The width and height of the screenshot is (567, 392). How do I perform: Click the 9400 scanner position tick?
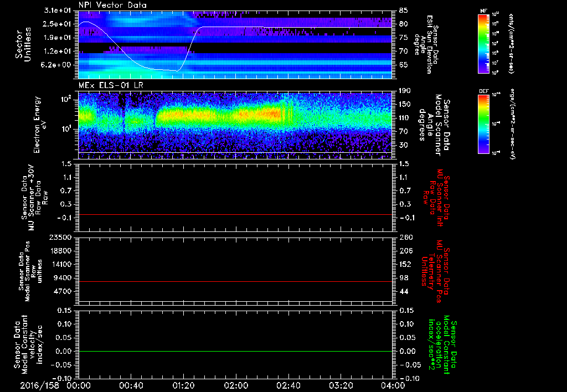tap(62, 278)
